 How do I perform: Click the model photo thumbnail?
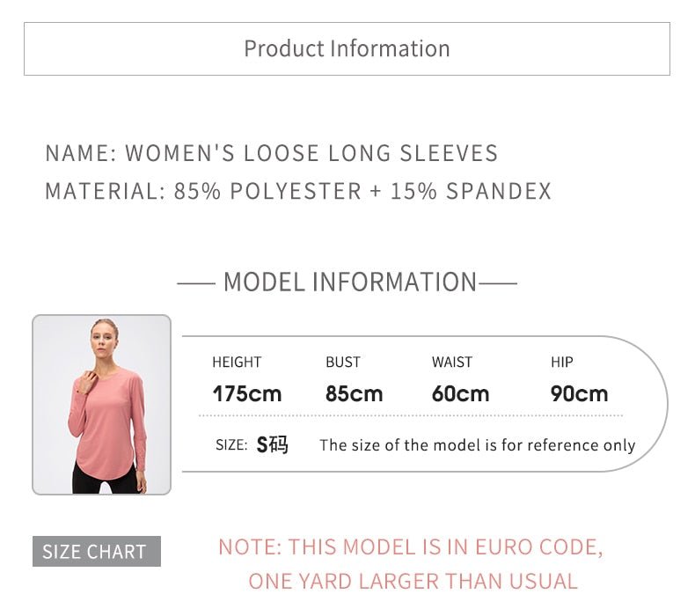[102, 404]
